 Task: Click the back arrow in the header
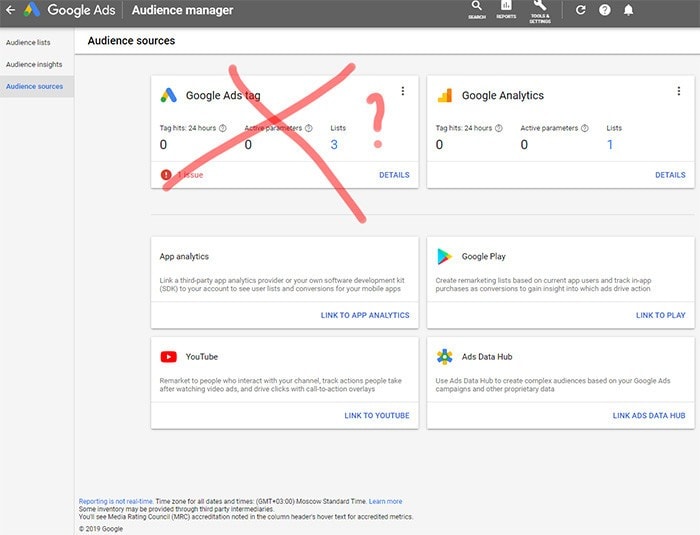click(x=11, y=10)
